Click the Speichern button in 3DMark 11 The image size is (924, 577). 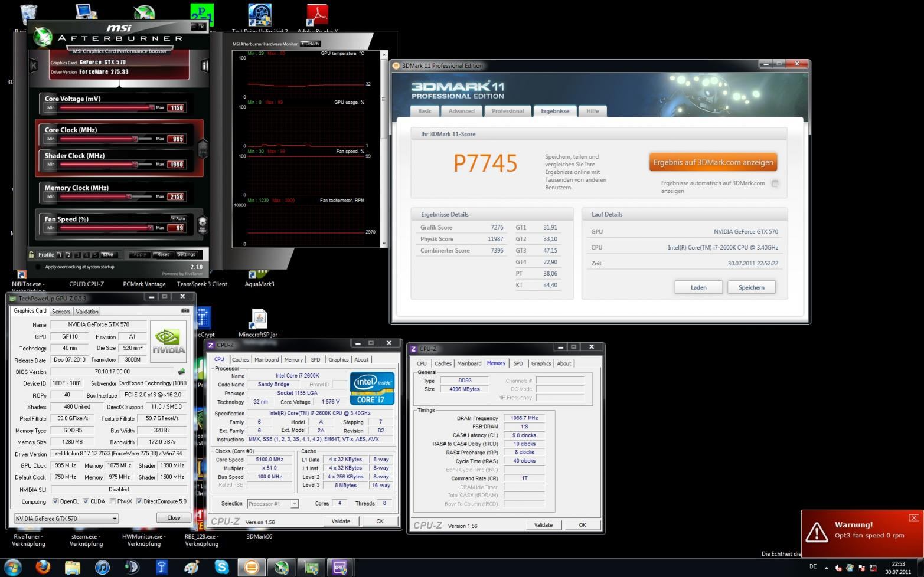(x=751, y=287)
